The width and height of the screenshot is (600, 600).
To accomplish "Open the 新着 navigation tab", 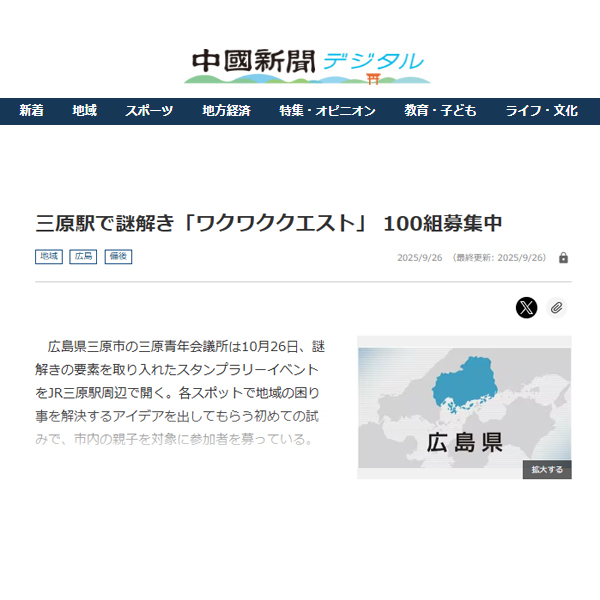I will coord(31,111).
